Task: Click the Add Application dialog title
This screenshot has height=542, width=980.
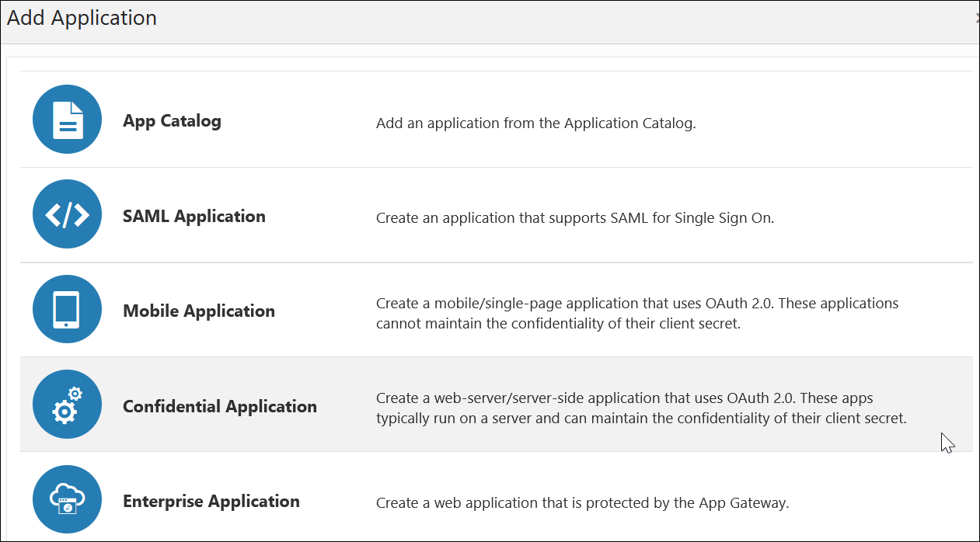Action: [x=82, y=18]
